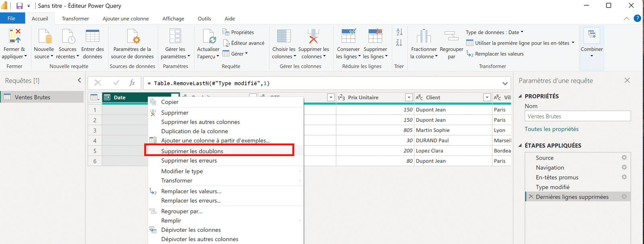Open table menu icon at grid corner
The width and height of the screenshot is (644, 244).
tap(95, 97)
